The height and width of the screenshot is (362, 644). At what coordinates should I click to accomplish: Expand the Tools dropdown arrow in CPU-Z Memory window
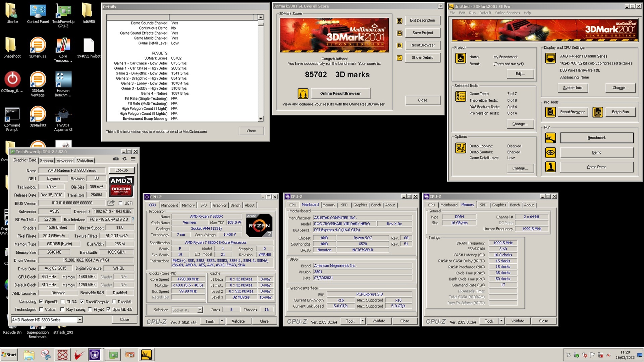pyautogui.click(x=501, y=321)
